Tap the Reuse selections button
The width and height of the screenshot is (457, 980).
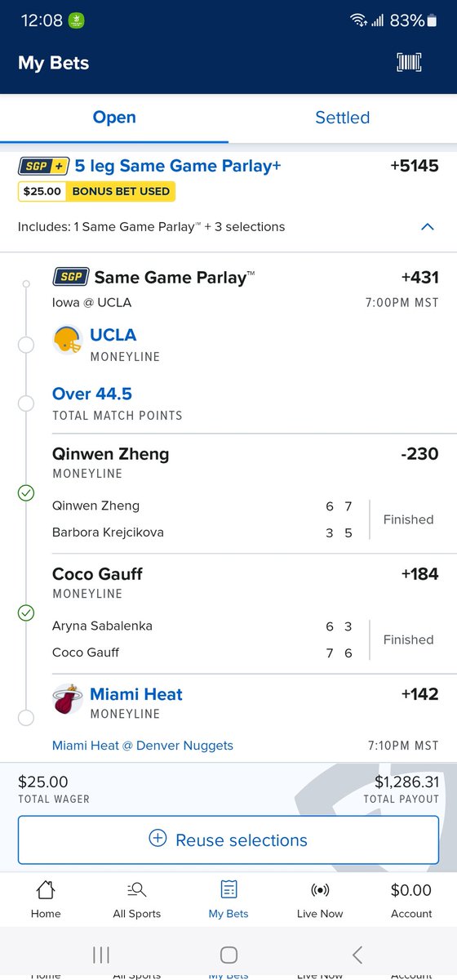point(228,840)
